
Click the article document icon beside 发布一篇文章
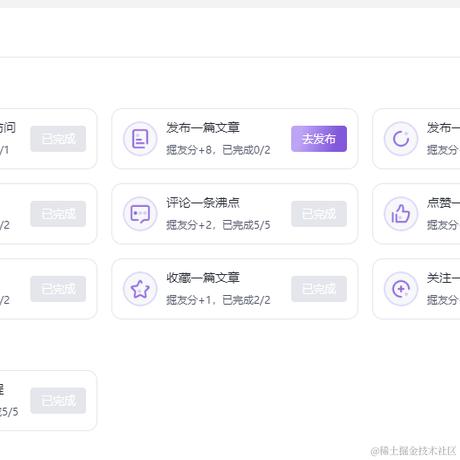140,139
